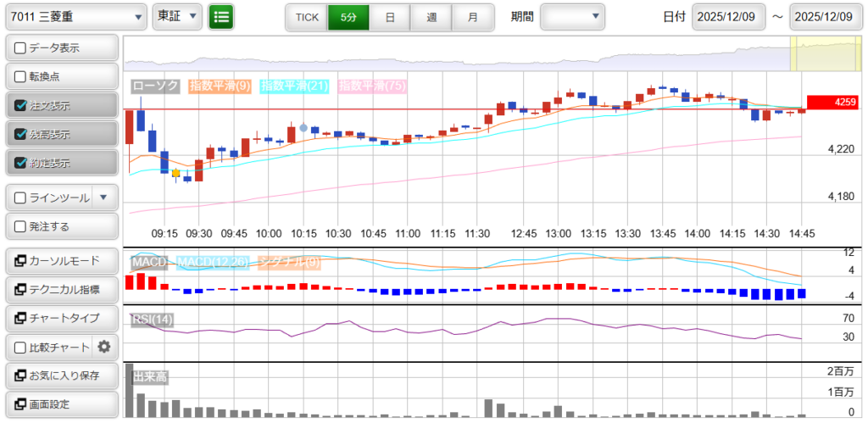Enable データ表示 checkbox
This screenshot has height=423, width=868.
tap(21, 48)
